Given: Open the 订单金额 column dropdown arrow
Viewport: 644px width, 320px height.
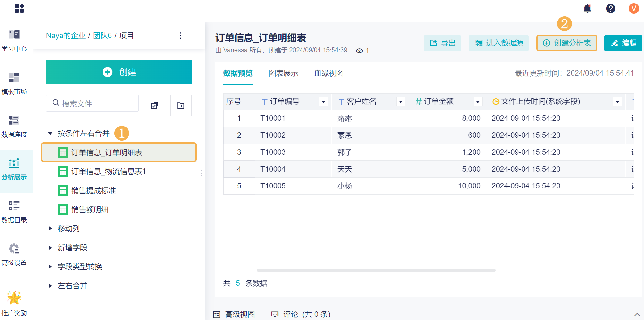Looking at the screenshot, I should [478, 102].
